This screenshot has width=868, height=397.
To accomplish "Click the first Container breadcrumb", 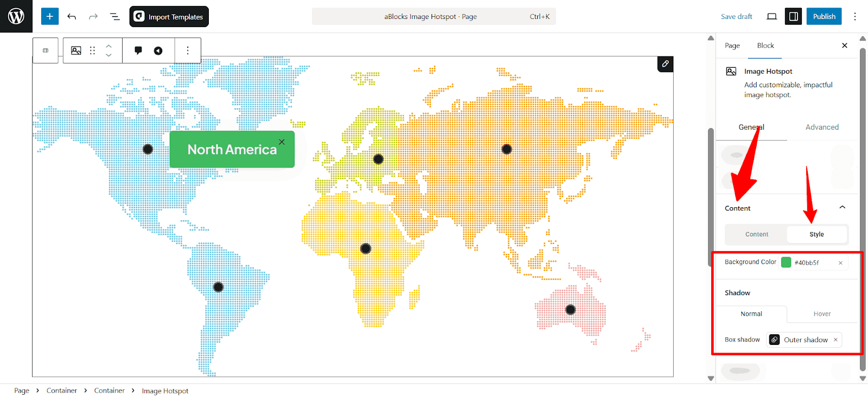I will pyautogui.click(x=62, y=390).
